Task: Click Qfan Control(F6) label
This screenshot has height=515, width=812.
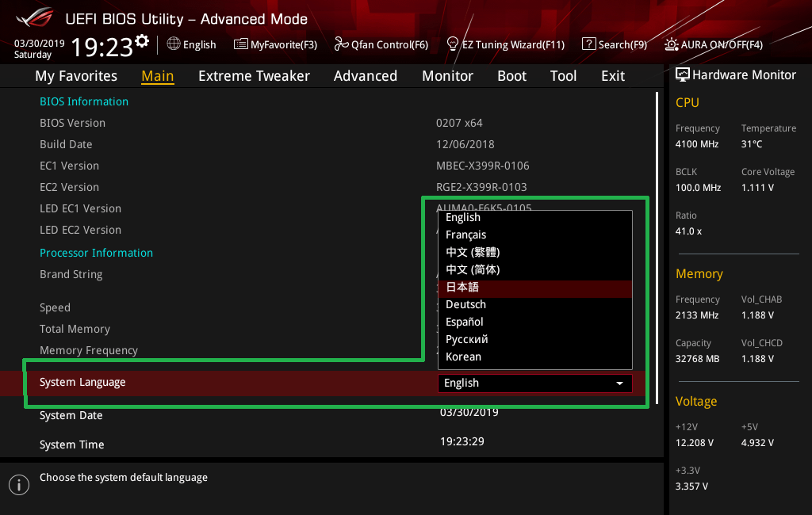Action: 389,44
